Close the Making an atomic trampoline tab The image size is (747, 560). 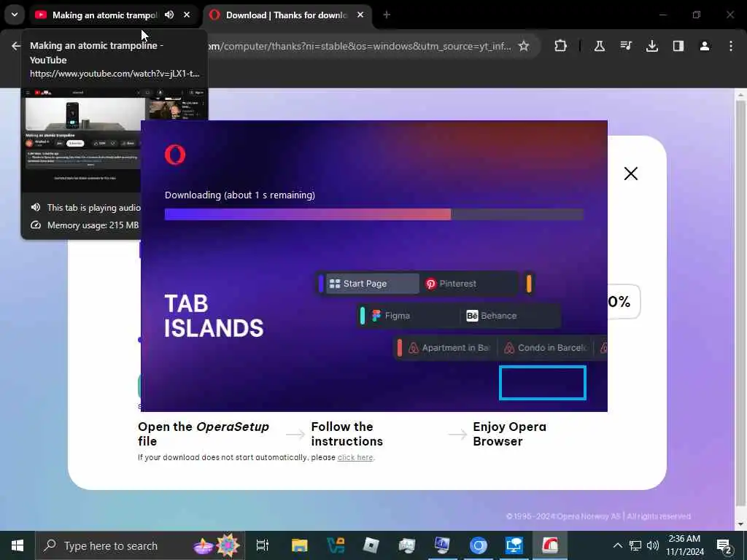tap(187, 15)
